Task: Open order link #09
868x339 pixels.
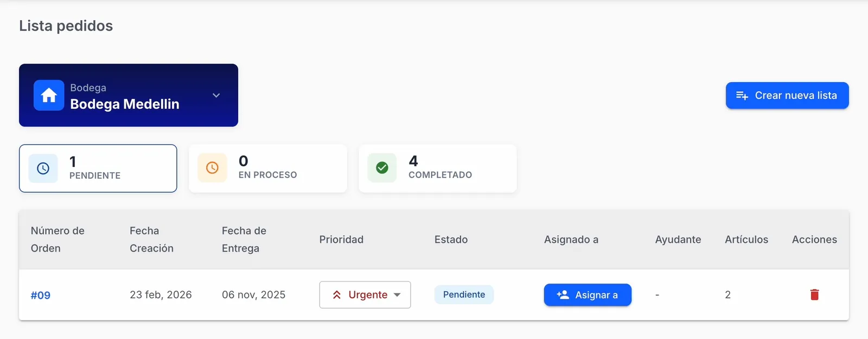Action: [x=41, y=295]
